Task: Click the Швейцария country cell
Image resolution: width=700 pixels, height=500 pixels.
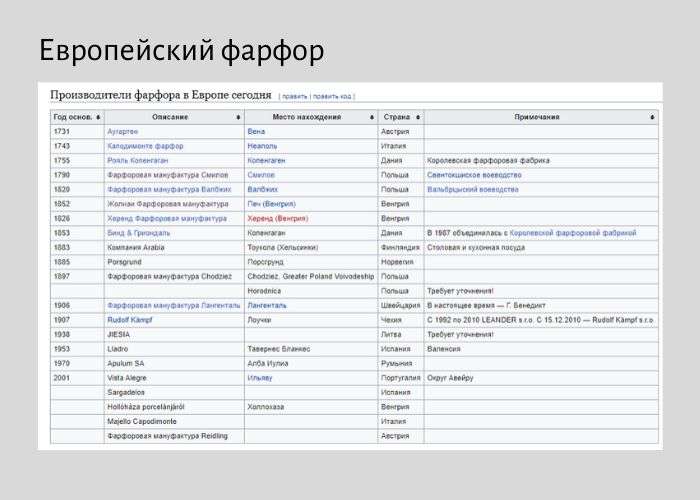Action: pos(401,305)
